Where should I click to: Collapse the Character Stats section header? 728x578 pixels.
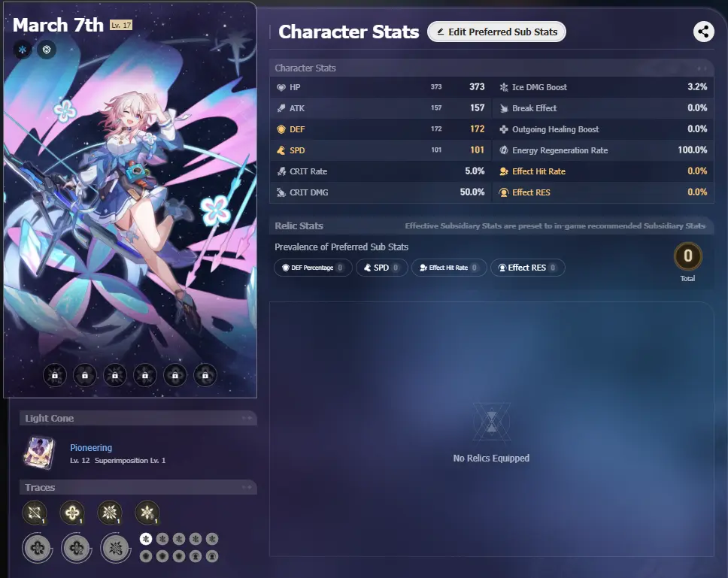[491, 68]
